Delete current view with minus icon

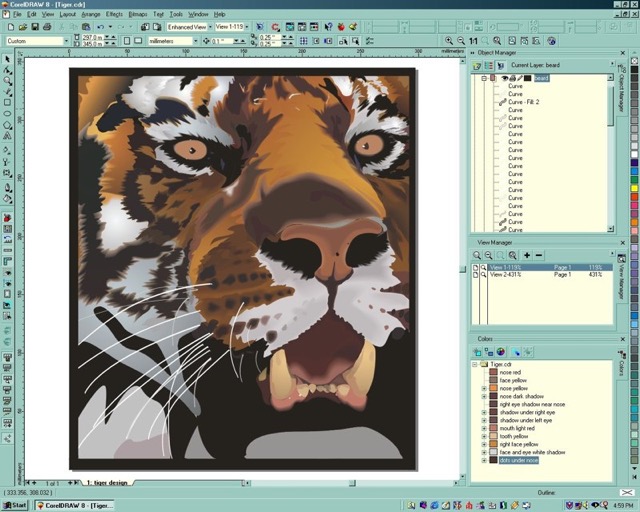[x=541, y=256]
